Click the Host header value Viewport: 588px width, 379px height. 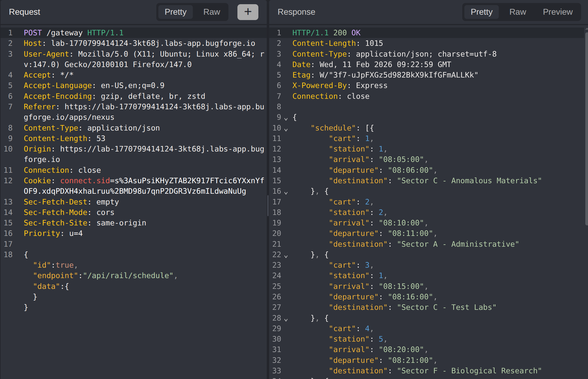153,43
